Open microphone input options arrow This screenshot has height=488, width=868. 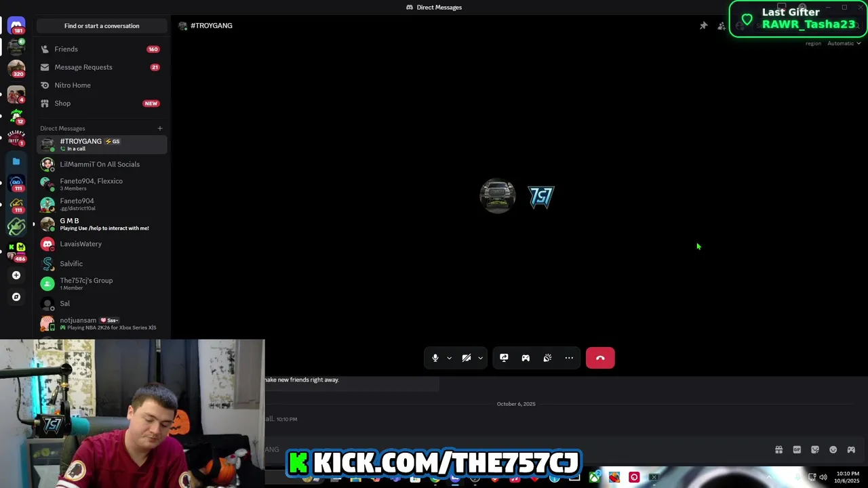point(449,358)
